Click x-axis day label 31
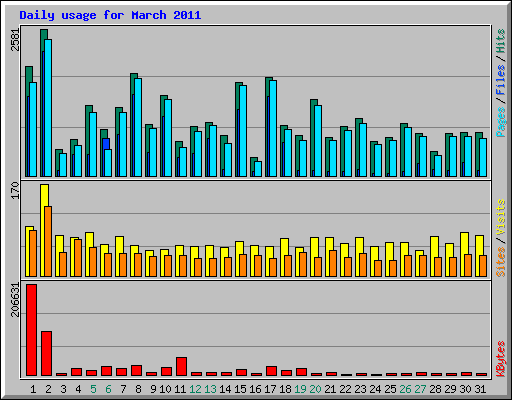 click(480, 389)
